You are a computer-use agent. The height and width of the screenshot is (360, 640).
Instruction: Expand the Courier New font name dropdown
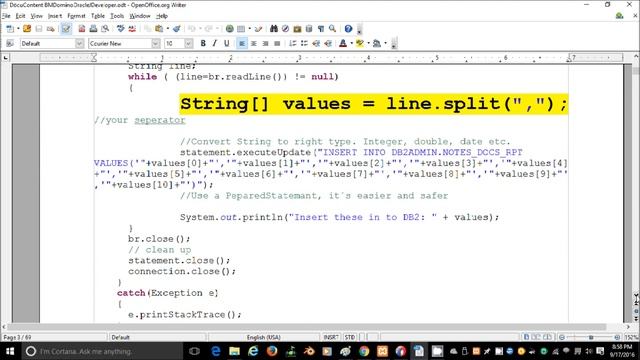156,43
